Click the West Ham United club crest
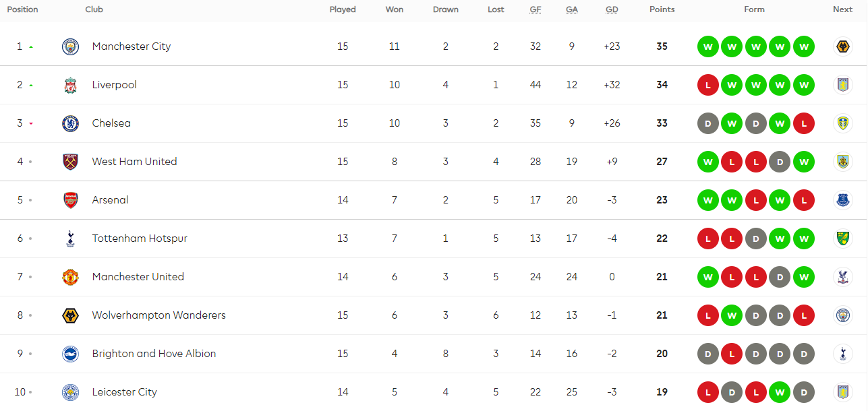 pyautogui.click(x=70, y=162)
